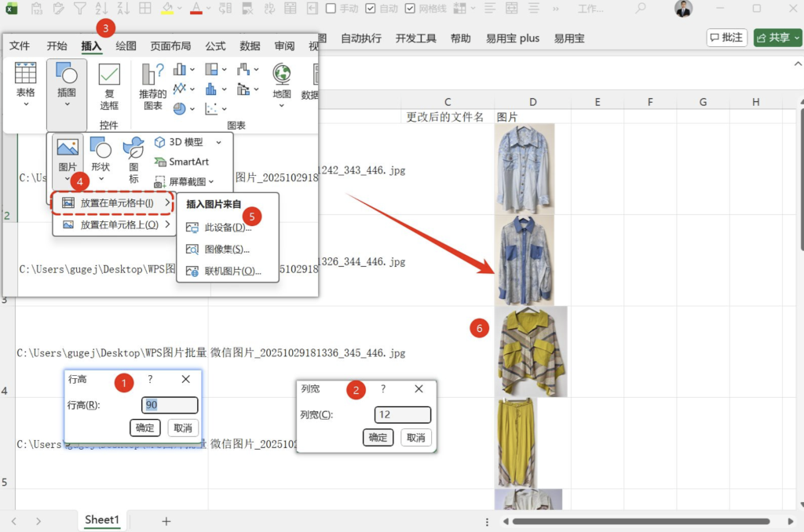Click the 图标 icons button
Image resolution: width=804 pixels, height=532 pixels.
click(x=133, y=159)
